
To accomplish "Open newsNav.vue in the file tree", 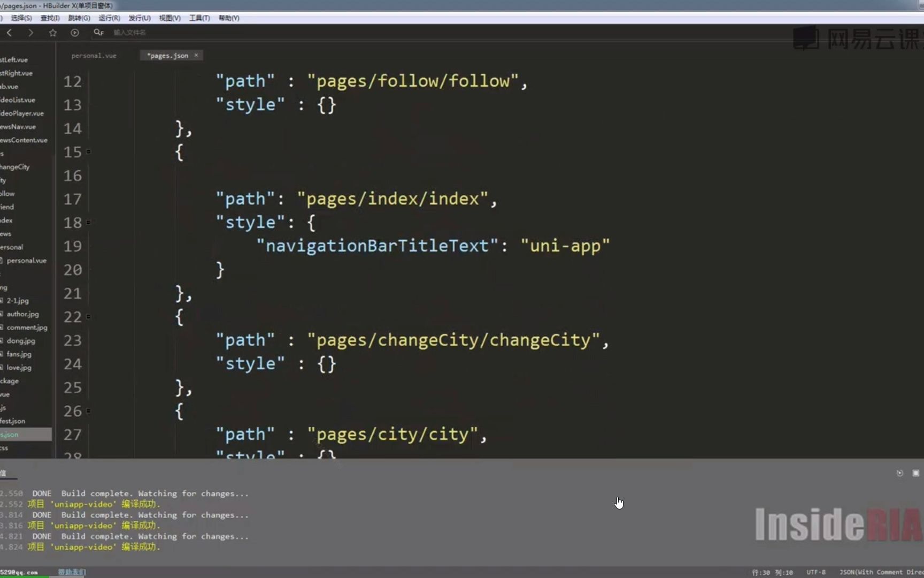I will pos(18,127).
